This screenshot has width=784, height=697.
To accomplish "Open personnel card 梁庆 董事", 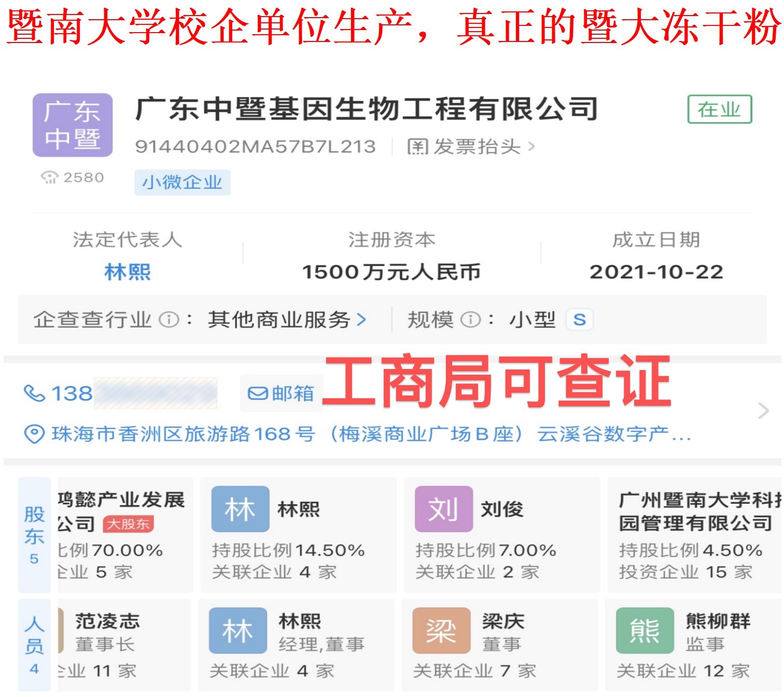I will [x=500, y=645].
